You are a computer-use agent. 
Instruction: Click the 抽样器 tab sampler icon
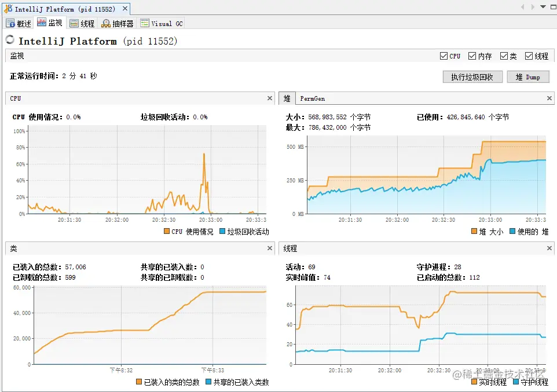point(106,24)
